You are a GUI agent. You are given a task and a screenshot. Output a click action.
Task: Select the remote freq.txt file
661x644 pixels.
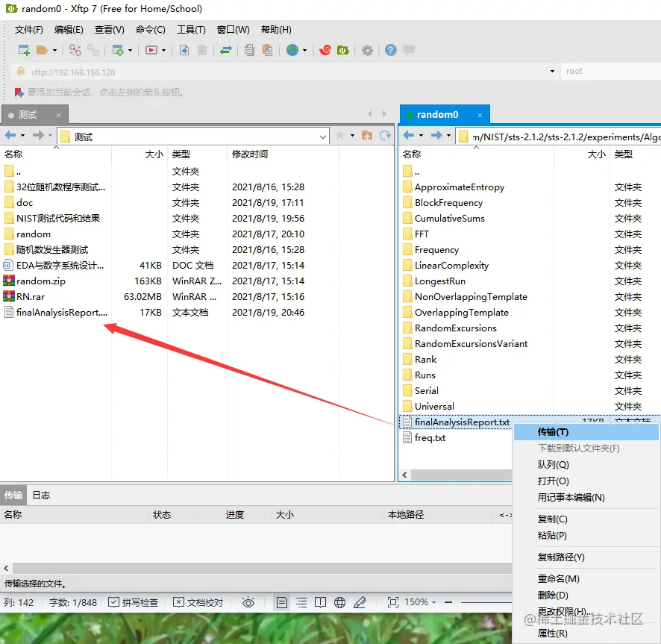(x=430, y=438)
